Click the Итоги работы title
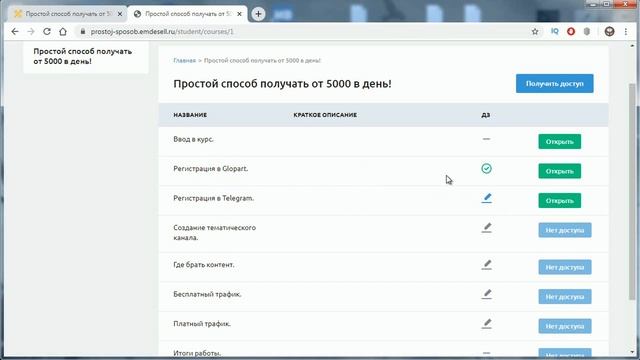640x360 pixels. tap(197, 353)
